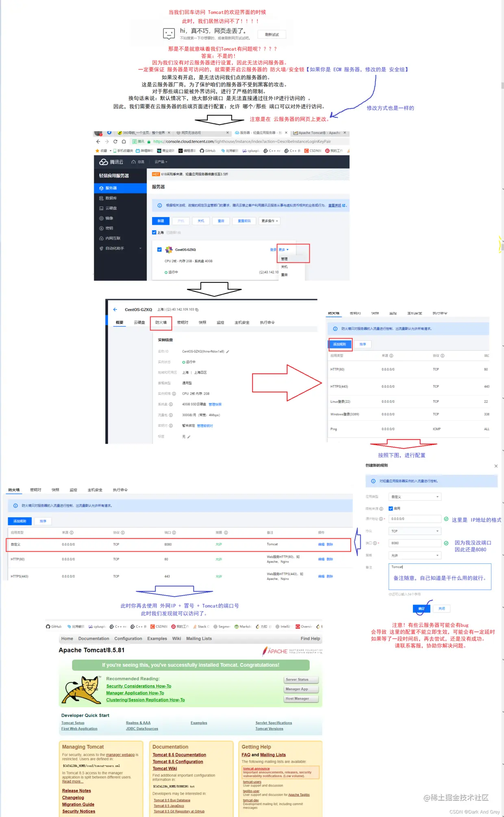This screenshot has width=504, height=817.
Task: Click the 新建 button
Action: (x=161, y=221)
